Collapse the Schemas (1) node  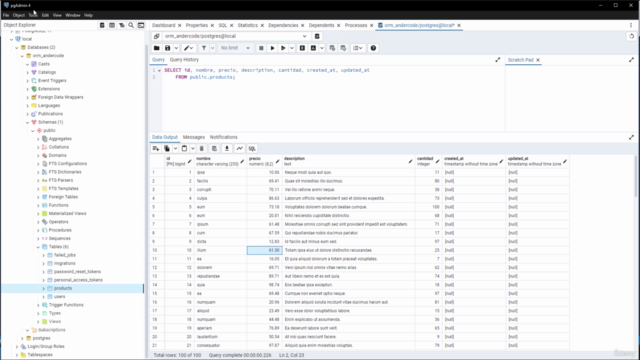pyautogui.click(x=28, y=122)
